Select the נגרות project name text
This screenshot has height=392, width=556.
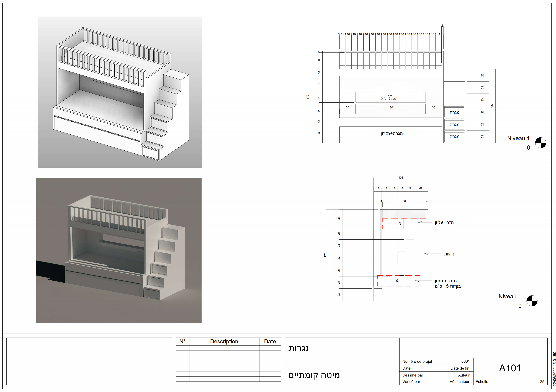298,348
